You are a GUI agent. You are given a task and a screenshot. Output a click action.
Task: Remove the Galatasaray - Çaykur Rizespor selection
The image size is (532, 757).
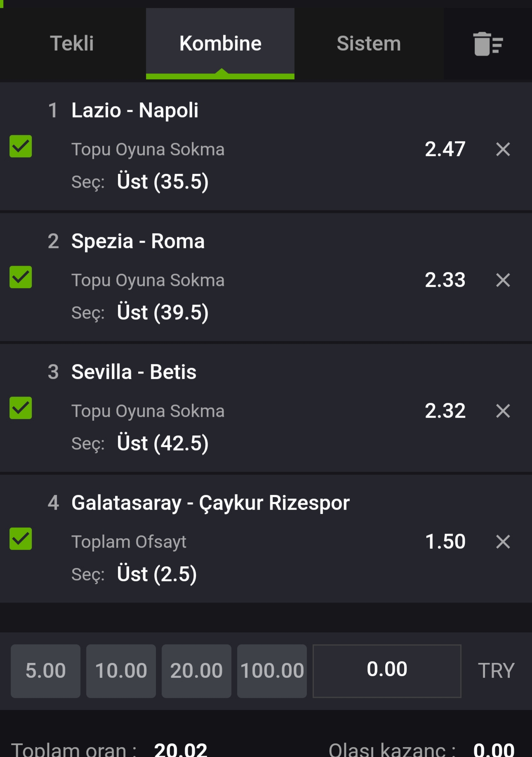pos(503,542)
